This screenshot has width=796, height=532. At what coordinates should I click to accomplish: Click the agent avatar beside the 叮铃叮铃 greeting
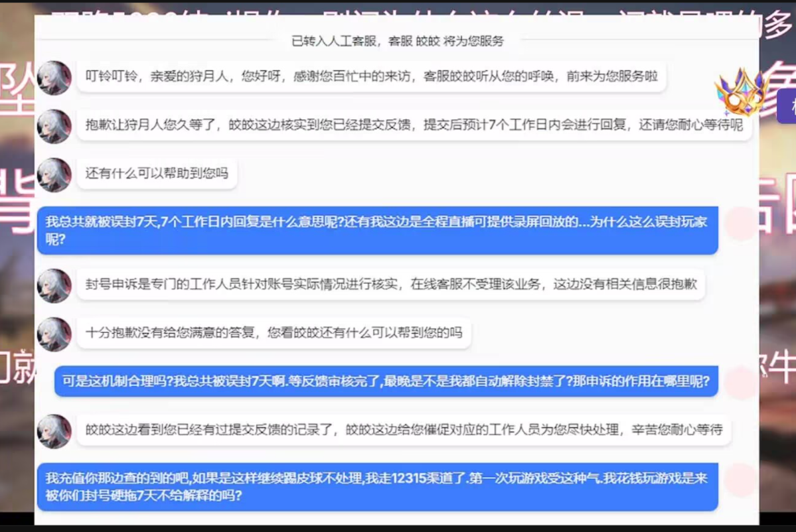click(x=54, y=78)
